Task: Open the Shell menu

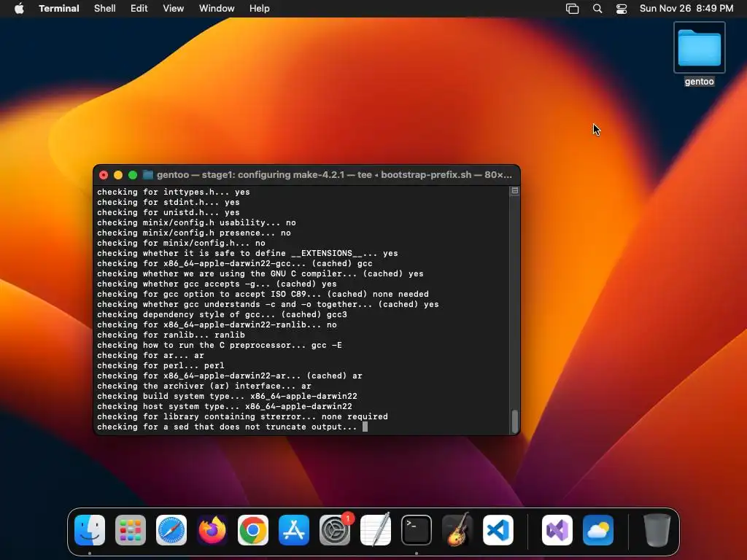Action: [x=105, y=9]
